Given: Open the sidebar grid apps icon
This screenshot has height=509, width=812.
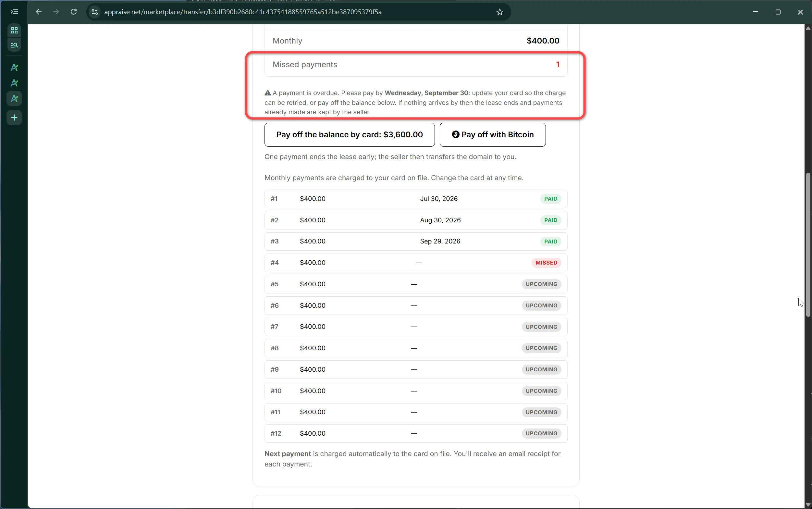Looking at the screenshot, I should [14, 30].
